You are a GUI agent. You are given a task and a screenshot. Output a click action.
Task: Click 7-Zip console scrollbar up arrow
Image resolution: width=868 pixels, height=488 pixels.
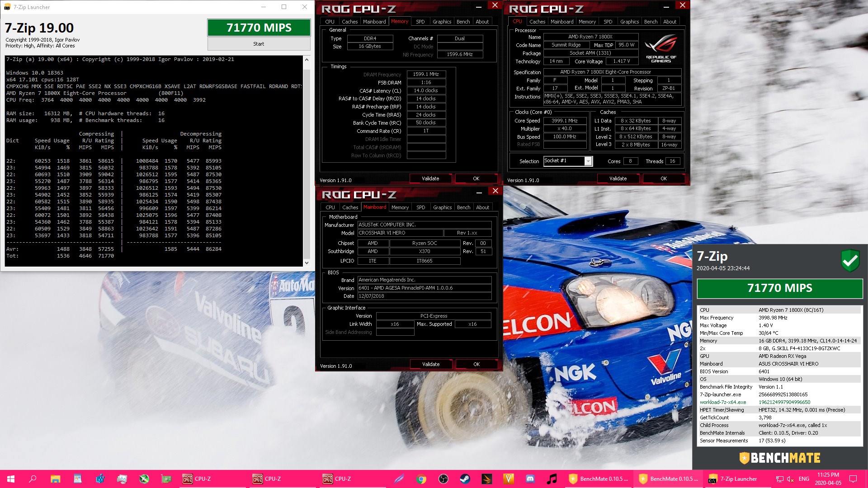(x=307, y=60)
